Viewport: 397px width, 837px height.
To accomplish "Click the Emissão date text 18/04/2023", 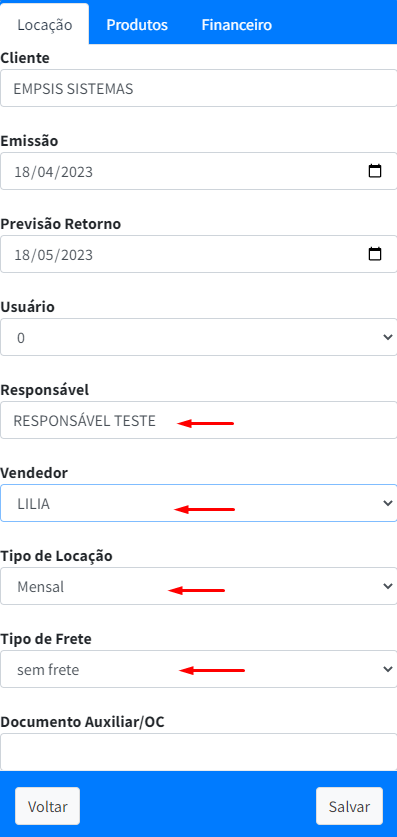I will tap(53, 172).
